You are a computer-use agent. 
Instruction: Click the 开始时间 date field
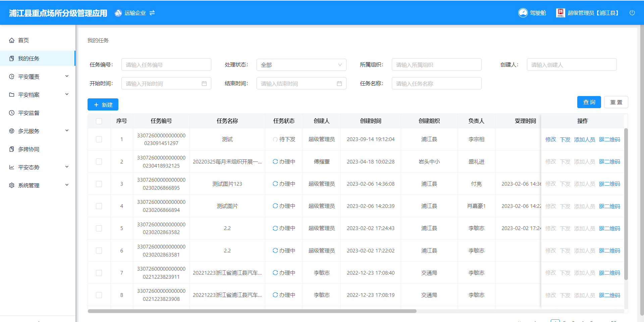(166, 83)
